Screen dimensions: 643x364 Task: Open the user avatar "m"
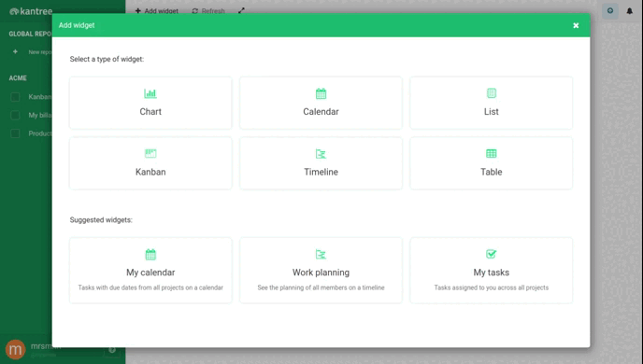click(15, 349)
